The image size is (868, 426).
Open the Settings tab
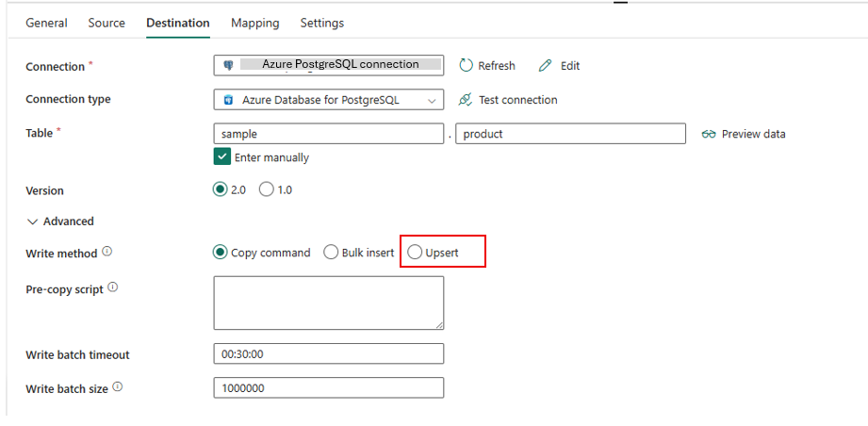point(322,23)
